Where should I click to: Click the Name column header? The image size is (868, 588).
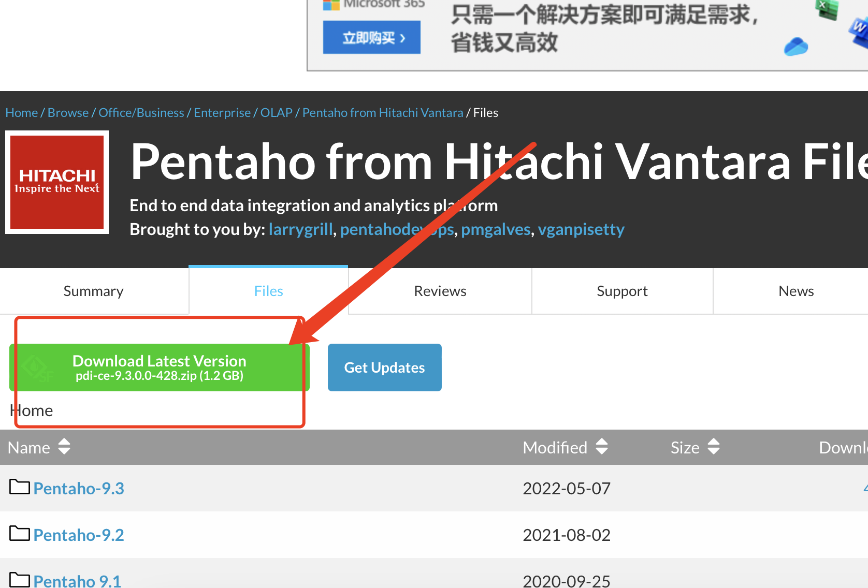pyautogui.click(x=29, y=447)
